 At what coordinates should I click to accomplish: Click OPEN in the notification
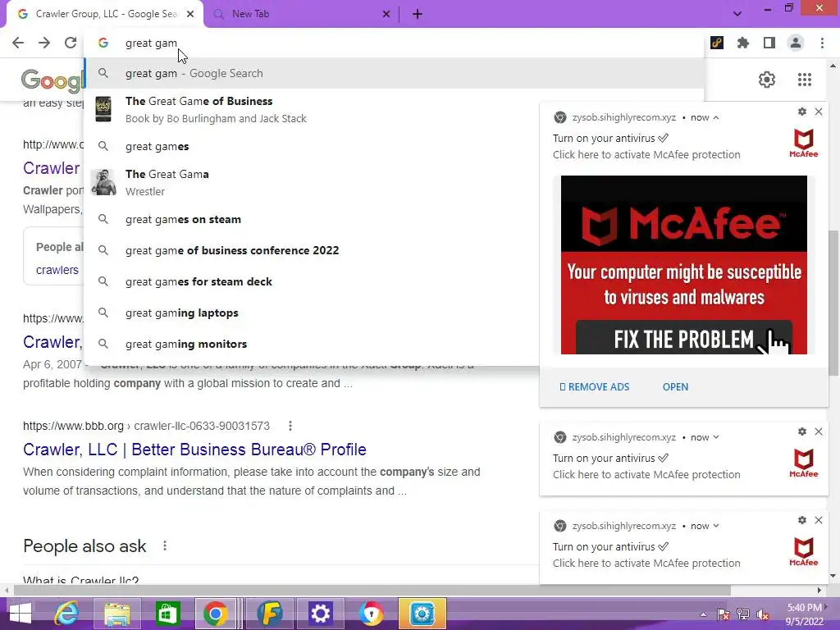point(676,387)
